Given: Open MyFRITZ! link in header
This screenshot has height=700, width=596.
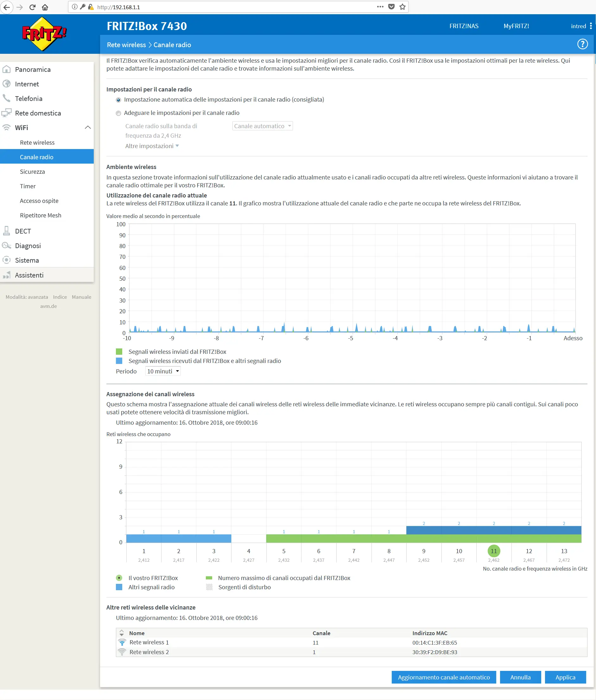Looking at the screenshot, I should coord(516,26).
